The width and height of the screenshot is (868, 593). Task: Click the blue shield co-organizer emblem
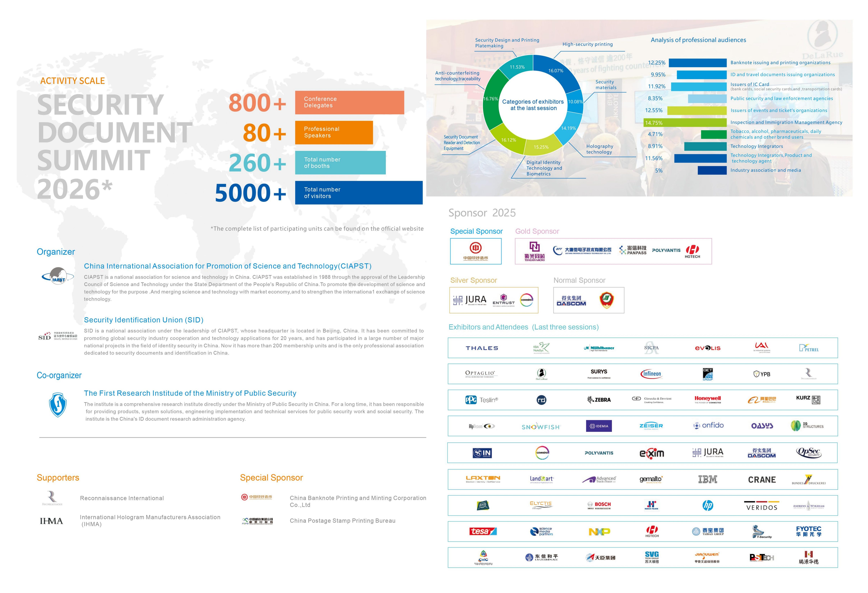pyautogui.click(x=58, y=405)
